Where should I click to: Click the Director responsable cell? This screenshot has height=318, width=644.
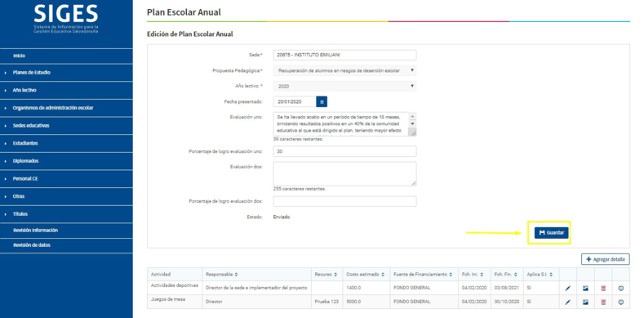(256, 302)
